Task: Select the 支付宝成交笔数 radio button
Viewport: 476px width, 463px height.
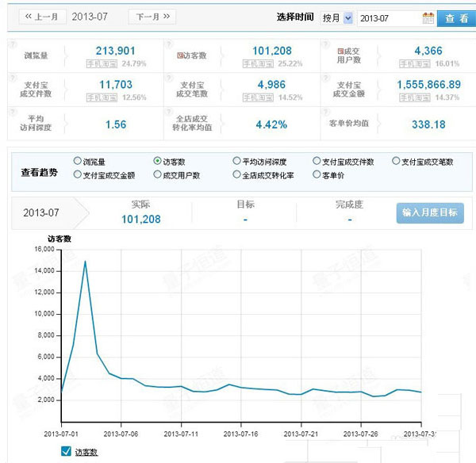Action: coord(396,161)
